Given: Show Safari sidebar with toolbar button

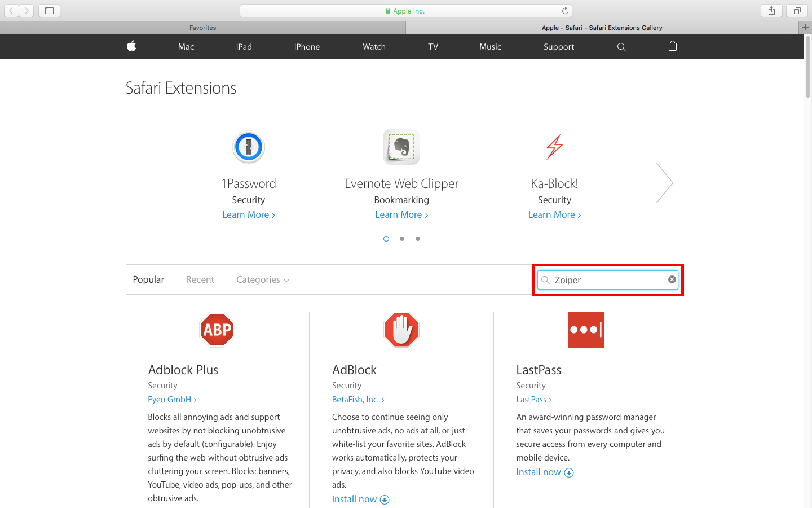Looking at the screenshot, I should [49, 11].
